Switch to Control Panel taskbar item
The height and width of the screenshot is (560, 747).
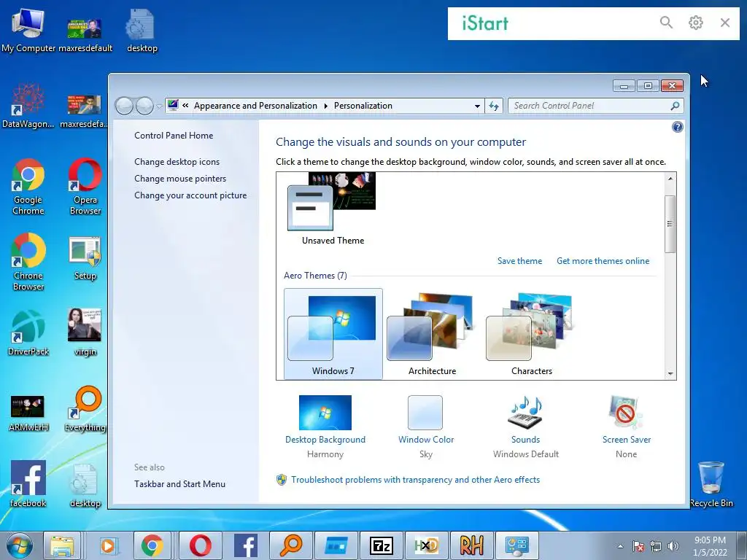tap(516, 545)
